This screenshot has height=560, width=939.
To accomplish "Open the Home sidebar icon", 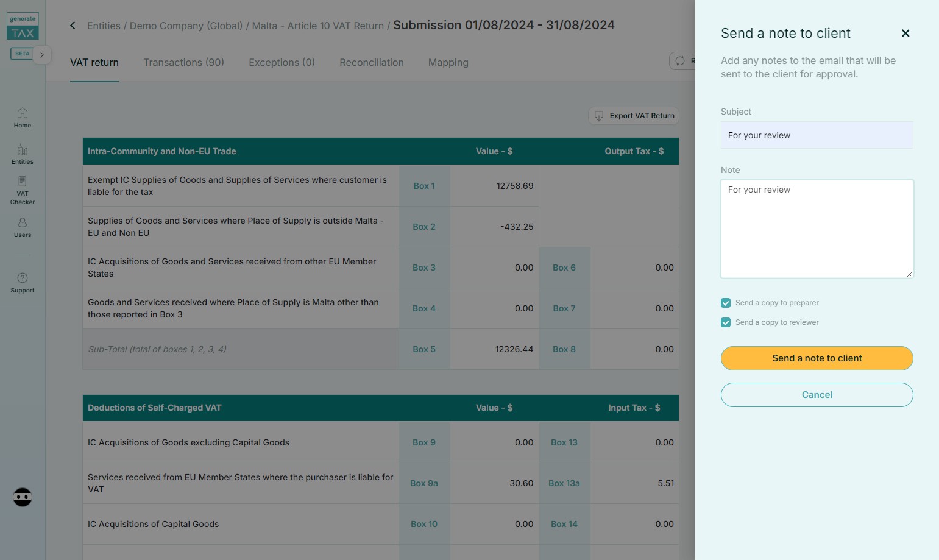I will click(23, 117).
